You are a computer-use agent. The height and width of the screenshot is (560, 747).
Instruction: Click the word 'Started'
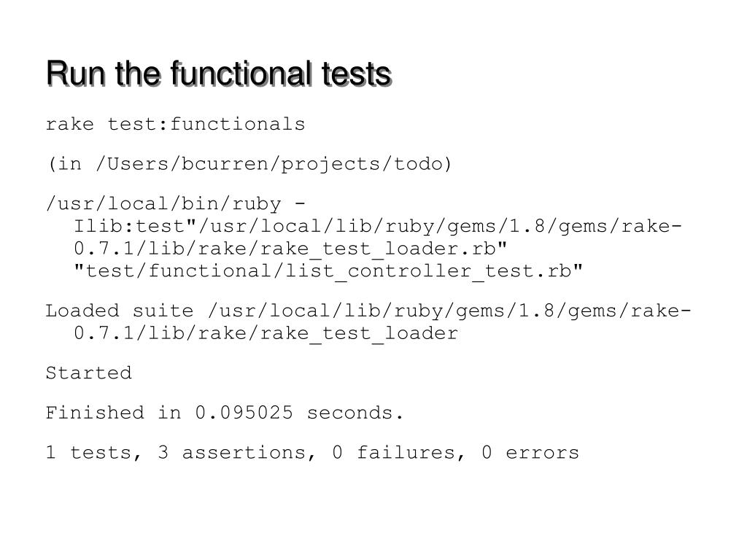pos(88,373)
